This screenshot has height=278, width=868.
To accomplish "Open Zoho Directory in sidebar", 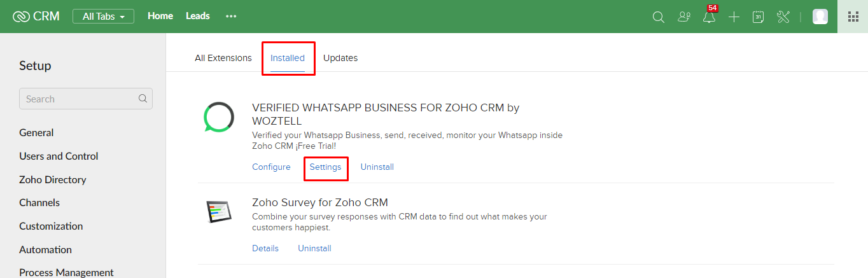I will [x=52, y=180].
